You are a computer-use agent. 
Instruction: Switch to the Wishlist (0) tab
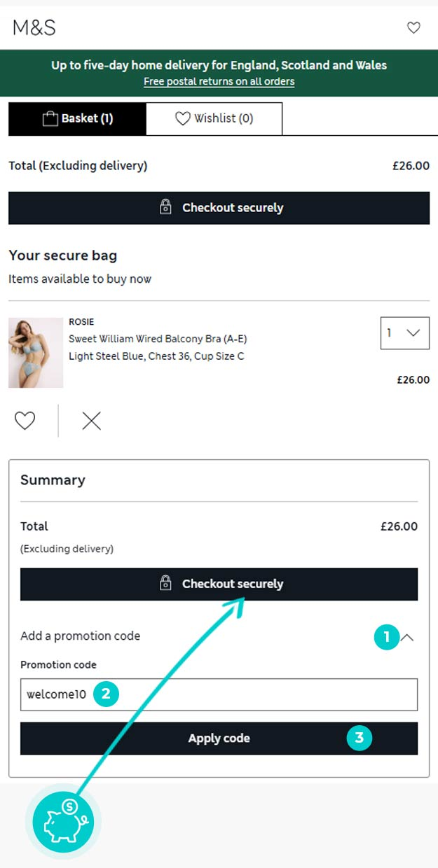point(214,119)
